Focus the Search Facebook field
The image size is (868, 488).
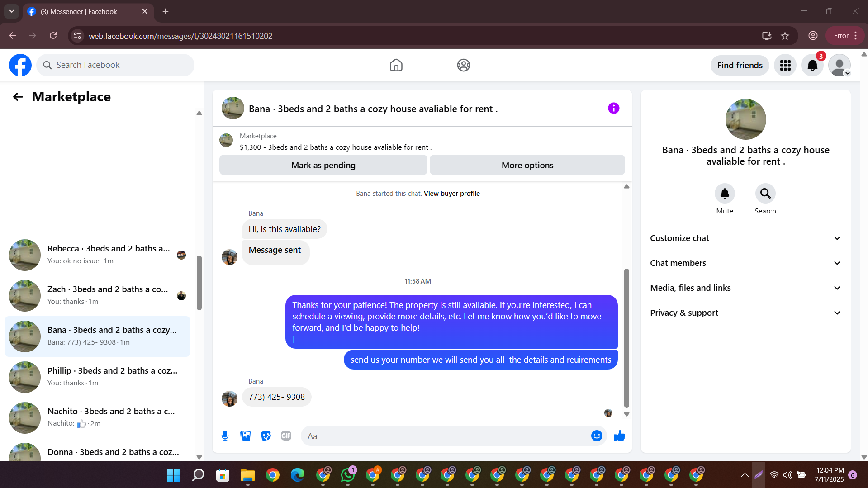115,65
